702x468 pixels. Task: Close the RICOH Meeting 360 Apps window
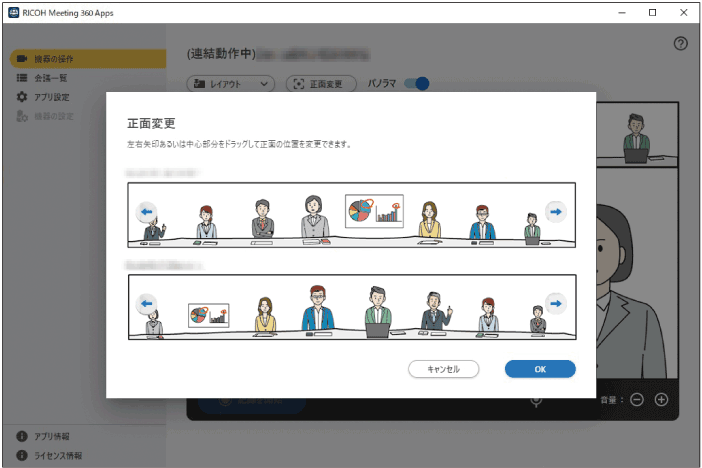point(683,13)
